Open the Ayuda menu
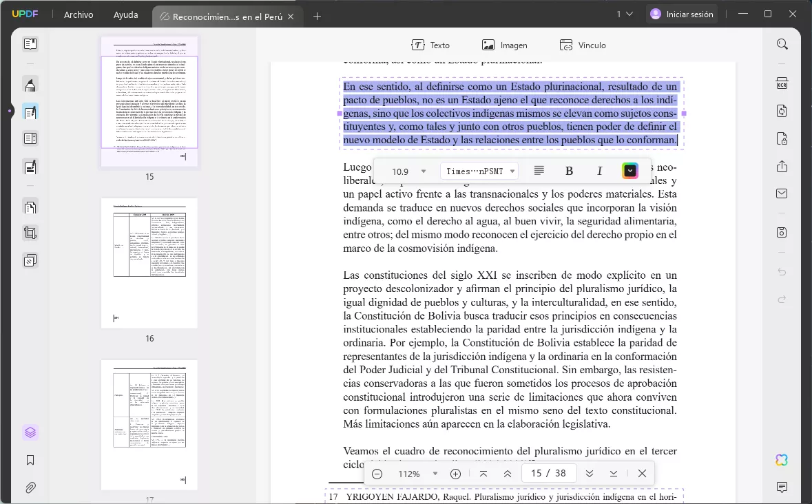The width and height of the screenshot is (812, 504). pyautogui.click(x=126, y=14)
